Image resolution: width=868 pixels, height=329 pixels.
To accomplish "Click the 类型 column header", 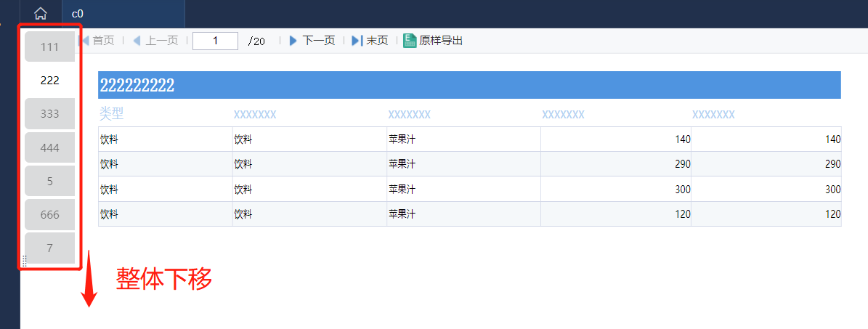I will 111,113.
